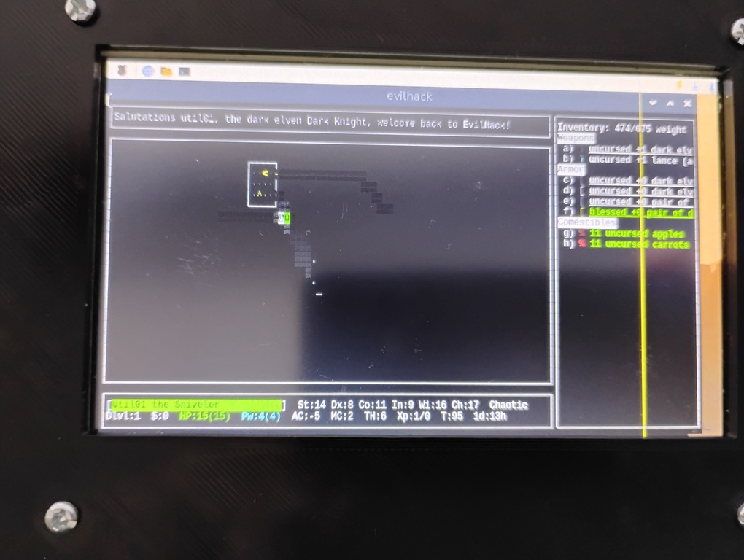This screenshot has width=744, height=560.
Task: Select item a, the uncursed +1 dark elven weapon
Action: click(x=627, y=149)
